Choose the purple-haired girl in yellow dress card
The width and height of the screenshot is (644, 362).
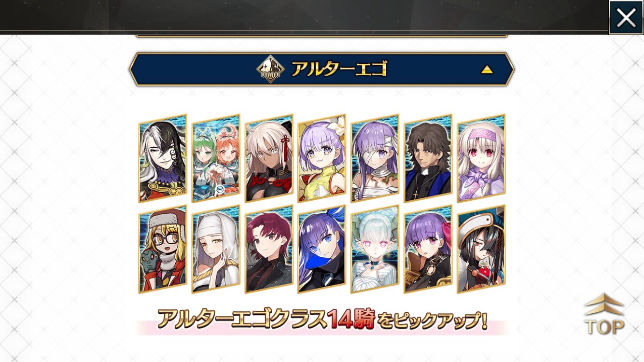(x=322, y=159)
